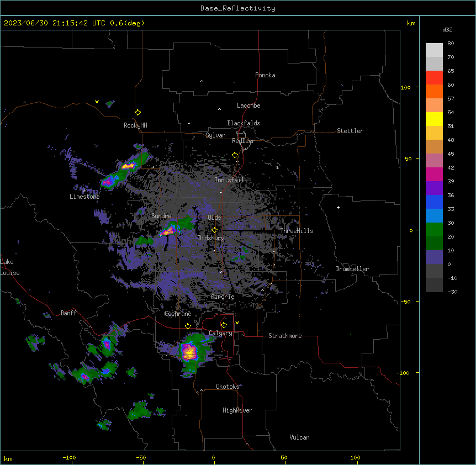Click the white plus marker west of Stettler region
Image resolution: width=476 pixels, height=465 pixels.
[x=338, y=207]
